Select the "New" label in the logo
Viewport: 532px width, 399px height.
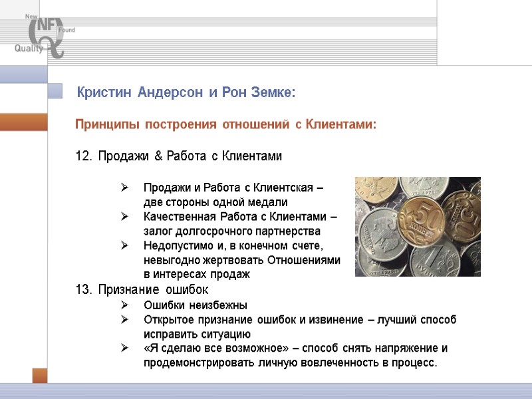click(31, 15)
